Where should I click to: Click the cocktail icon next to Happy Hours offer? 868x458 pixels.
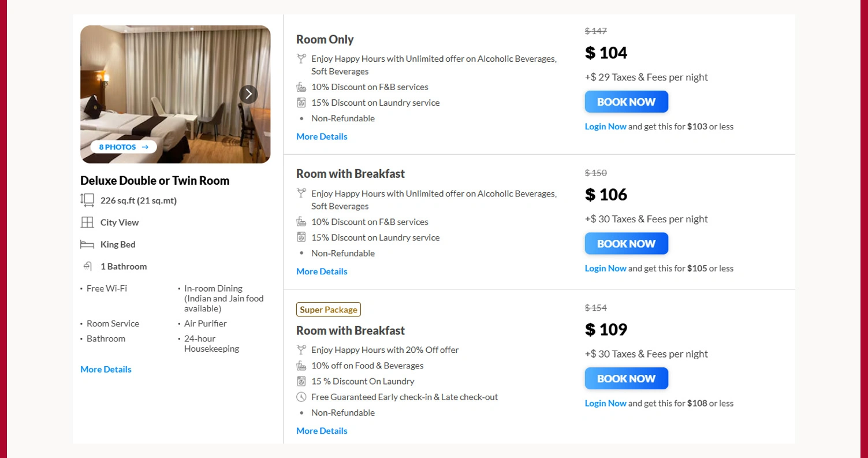coord(301,58)
